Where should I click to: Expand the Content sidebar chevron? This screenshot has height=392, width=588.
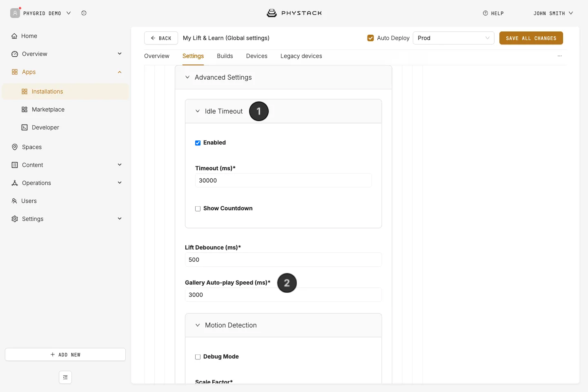120,165
